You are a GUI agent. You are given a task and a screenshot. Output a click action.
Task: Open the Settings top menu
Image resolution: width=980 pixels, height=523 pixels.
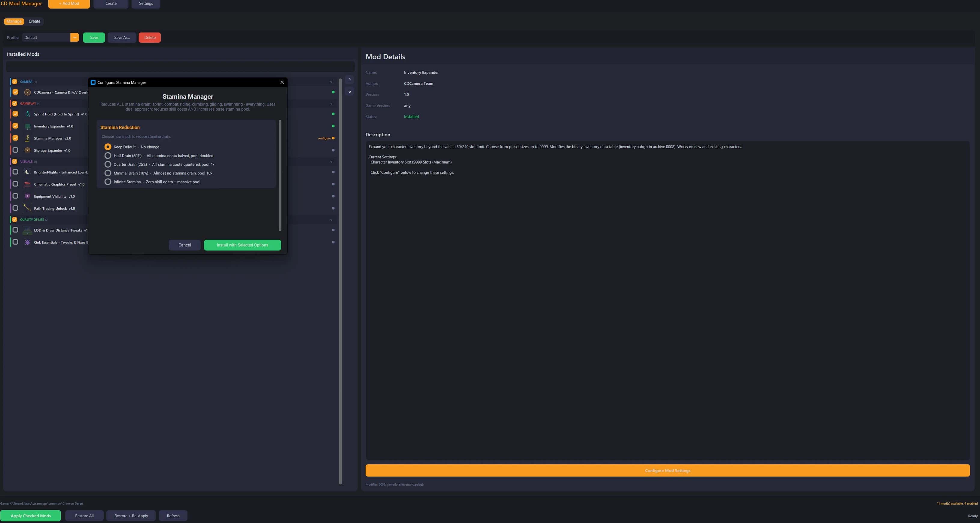coord(146,3)
